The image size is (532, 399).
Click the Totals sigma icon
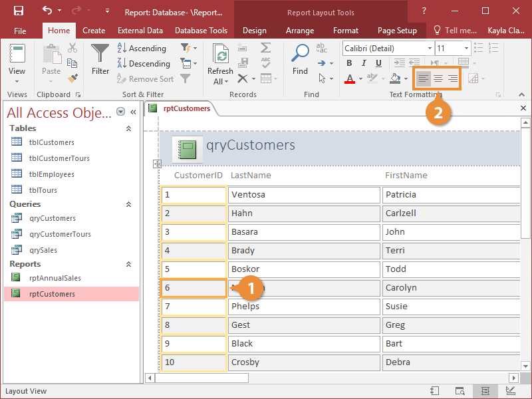265,48
